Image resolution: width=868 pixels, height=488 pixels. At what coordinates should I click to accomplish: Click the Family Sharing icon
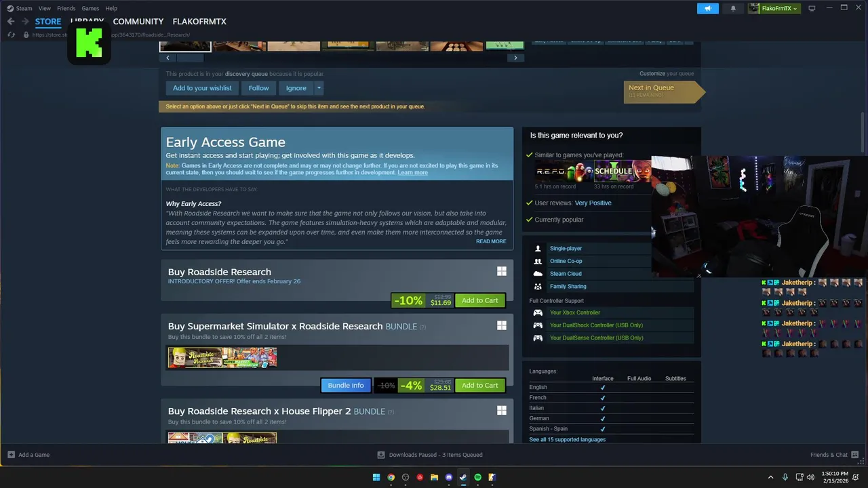point(538,287)
